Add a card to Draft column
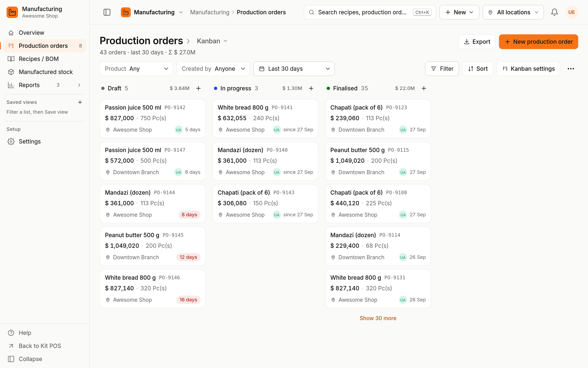 pyautogui.click(x=198, y=88)
